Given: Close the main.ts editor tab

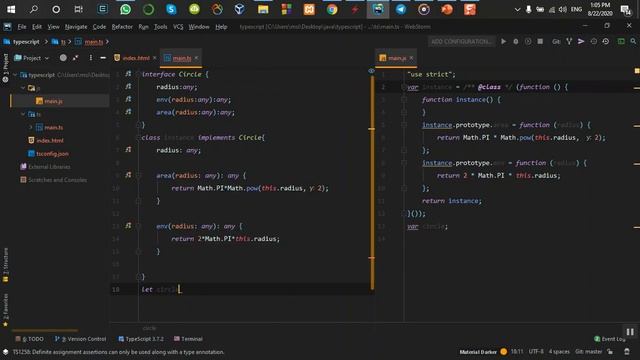Looking at the screenshot, I should click(x=196, y=58).
